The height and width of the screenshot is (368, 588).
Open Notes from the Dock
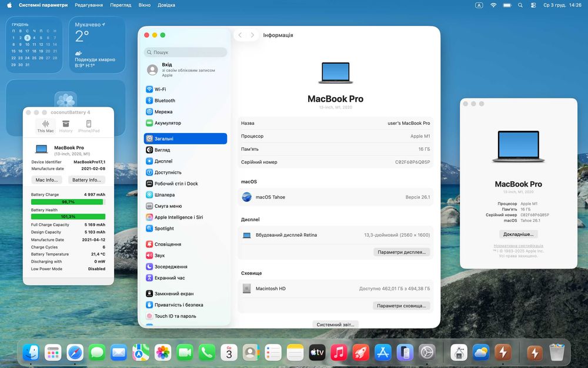(295, 353)
